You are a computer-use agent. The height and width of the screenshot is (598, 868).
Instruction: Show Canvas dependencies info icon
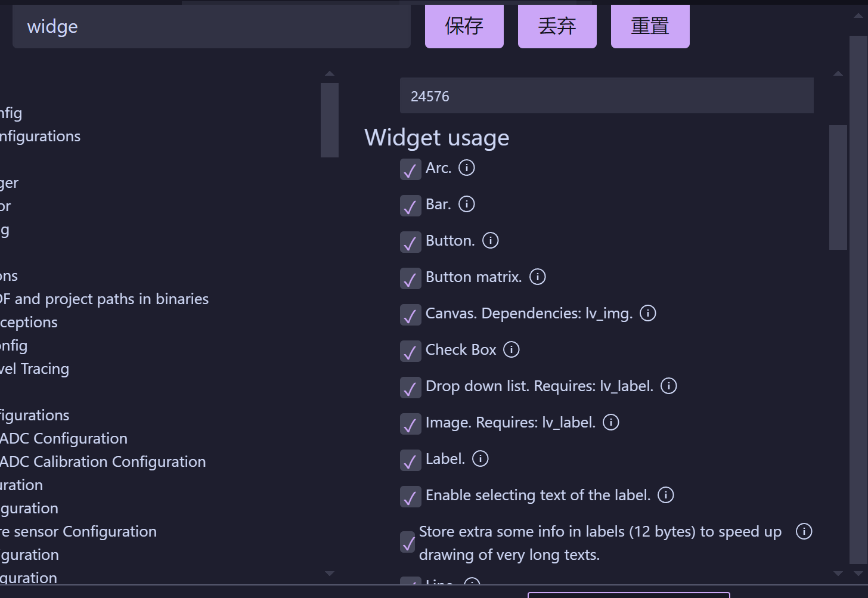[x=648, y=314]
